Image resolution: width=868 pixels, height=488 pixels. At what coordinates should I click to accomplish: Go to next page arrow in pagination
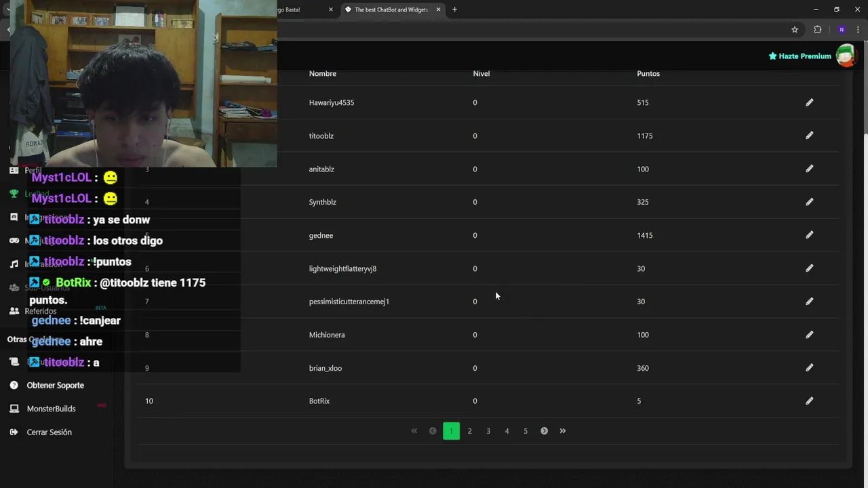pyautogui.click(x=544, y=431)
